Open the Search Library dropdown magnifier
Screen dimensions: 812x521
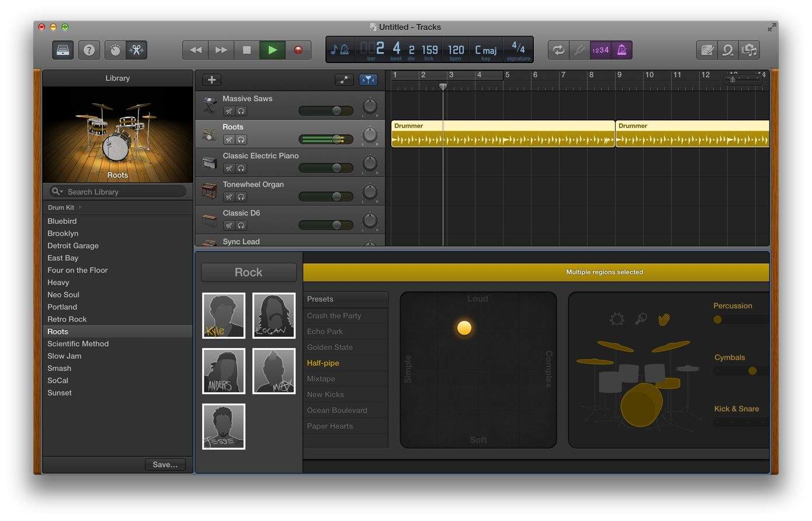tap(57, 192)
